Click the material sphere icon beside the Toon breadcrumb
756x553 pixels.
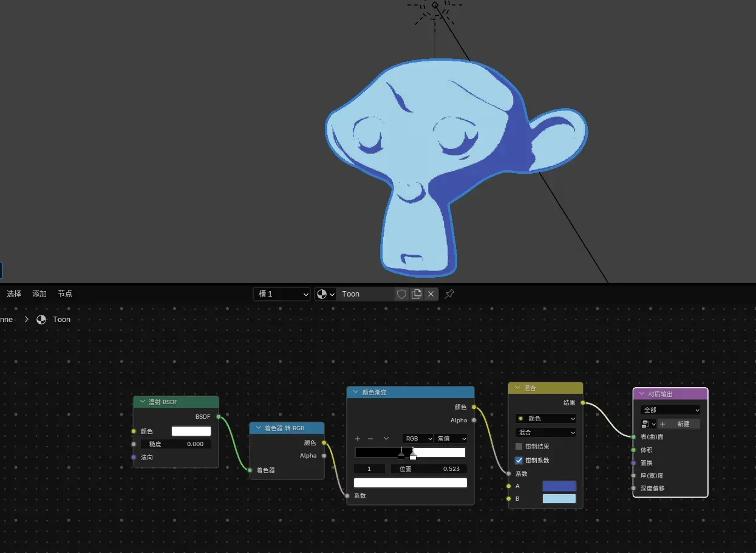41,320
